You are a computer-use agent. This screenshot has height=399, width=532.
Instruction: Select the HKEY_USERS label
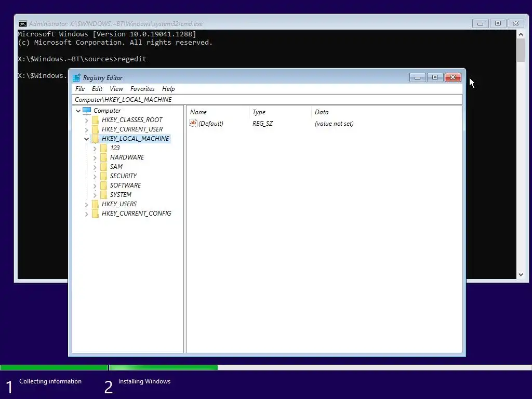[119, 204]
